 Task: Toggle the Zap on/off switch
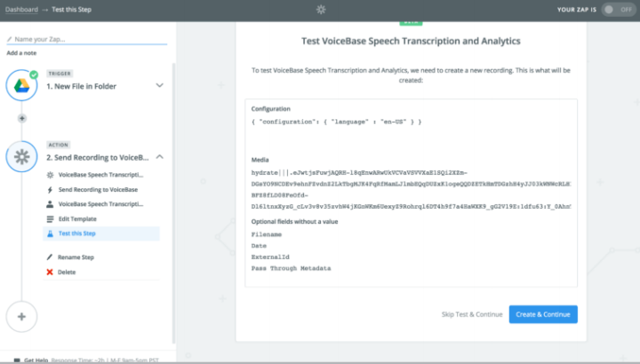point(618,10)
